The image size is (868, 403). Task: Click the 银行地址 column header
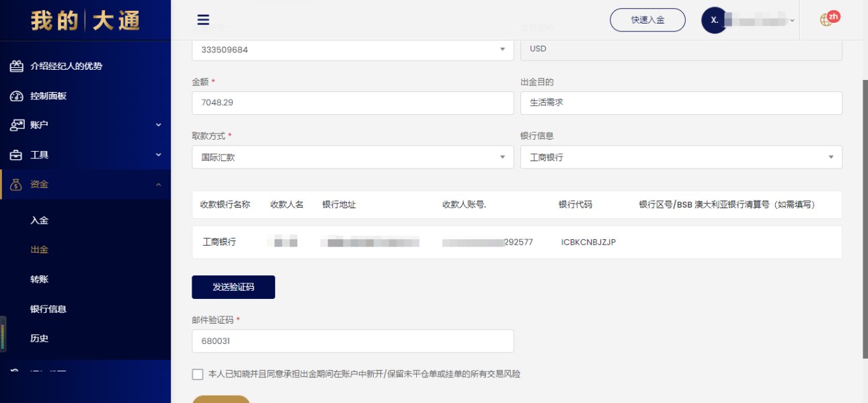(x=339, y=204)
